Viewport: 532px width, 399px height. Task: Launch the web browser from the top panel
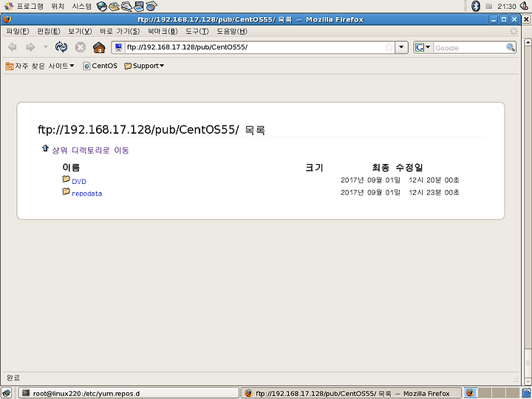click(102, 6)
